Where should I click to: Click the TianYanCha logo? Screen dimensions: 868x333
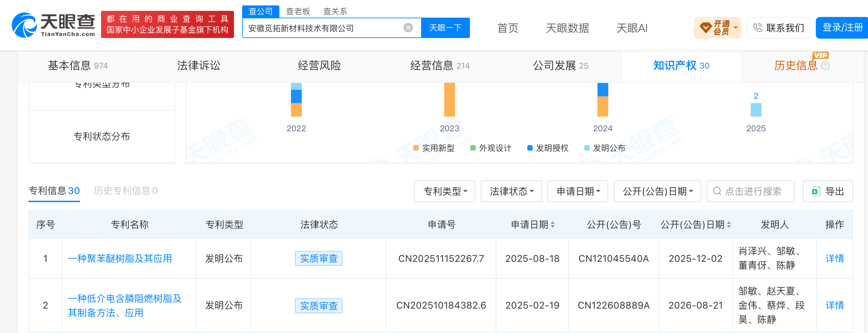click(53, 25)
